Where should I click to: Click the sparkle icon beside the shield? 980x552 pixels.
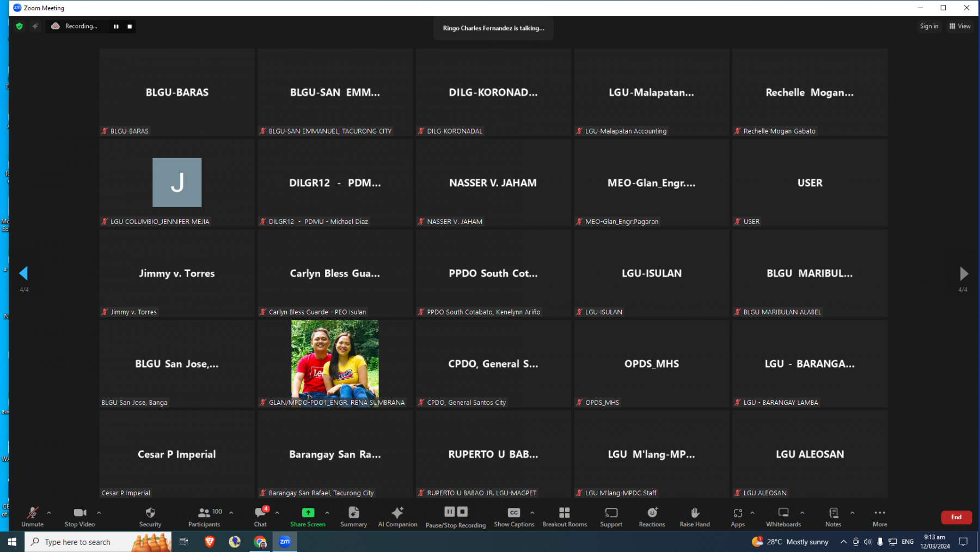(35, 26)
